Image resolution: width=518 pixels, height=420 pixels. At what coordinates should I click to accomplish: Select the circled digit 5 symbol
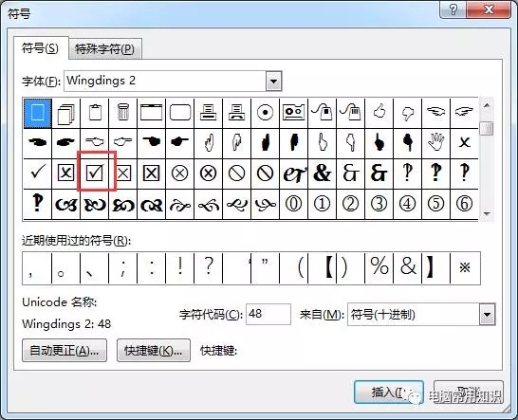tap(436, 204)
